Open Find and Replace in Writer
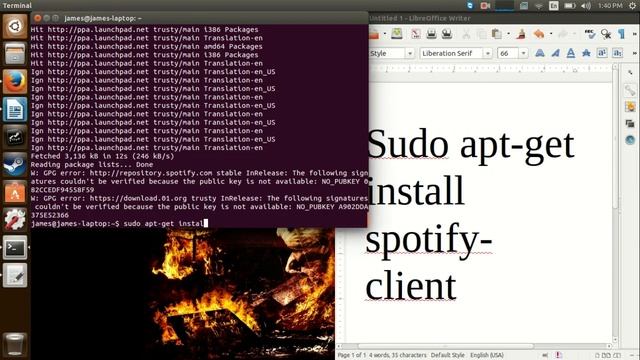The width and height of the screenshot is (640, 360). coord(606,34)
